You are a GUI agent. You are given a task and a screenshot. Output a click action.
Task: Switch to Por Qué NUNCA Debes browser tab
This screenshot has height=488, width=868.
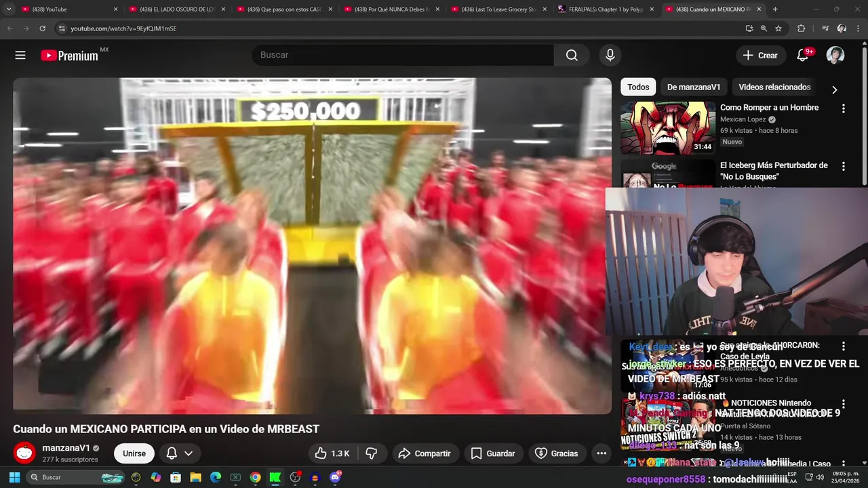point(391,9)
